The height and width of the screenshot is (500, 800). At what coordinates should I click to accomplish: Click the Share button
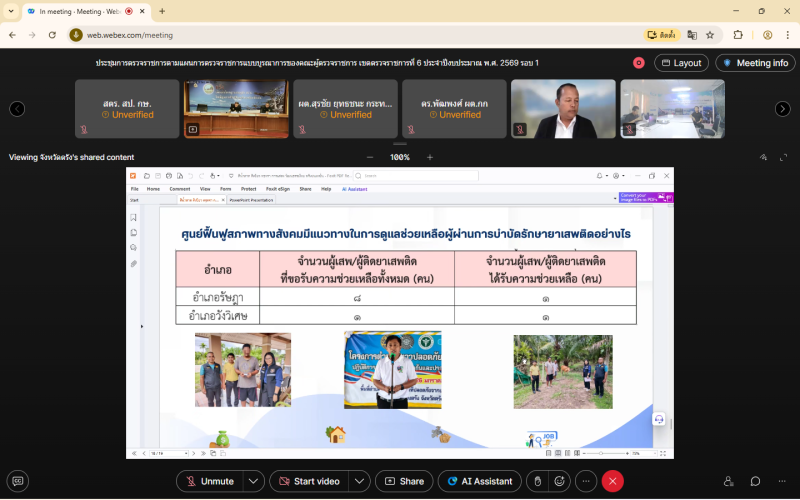(404, 481)
